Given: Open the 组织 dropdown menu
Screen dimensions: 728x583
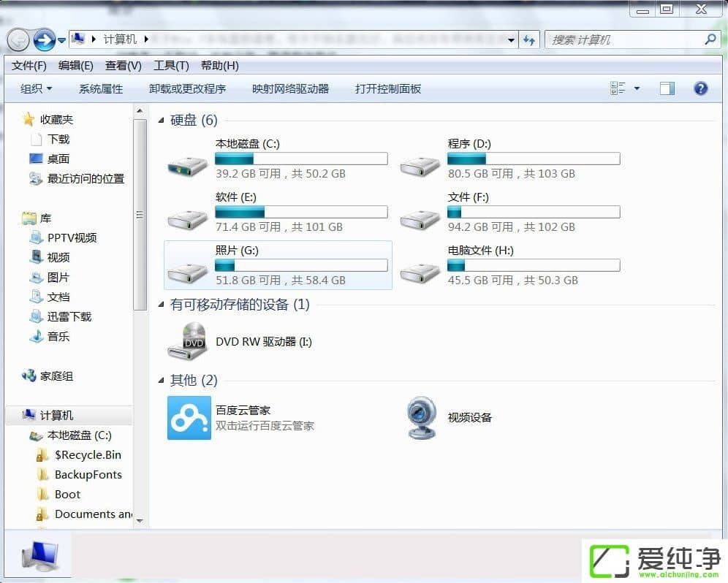Looking at the screenshot, I should tap(36, 88).
